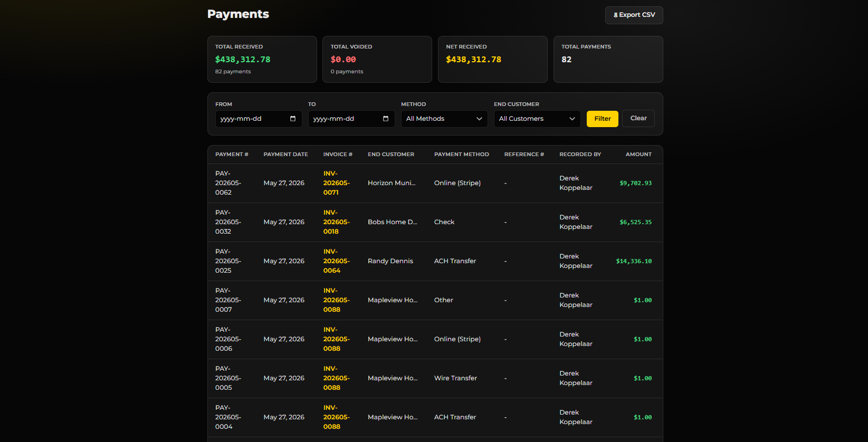Clear the filters with Clear button

point(638,118)
